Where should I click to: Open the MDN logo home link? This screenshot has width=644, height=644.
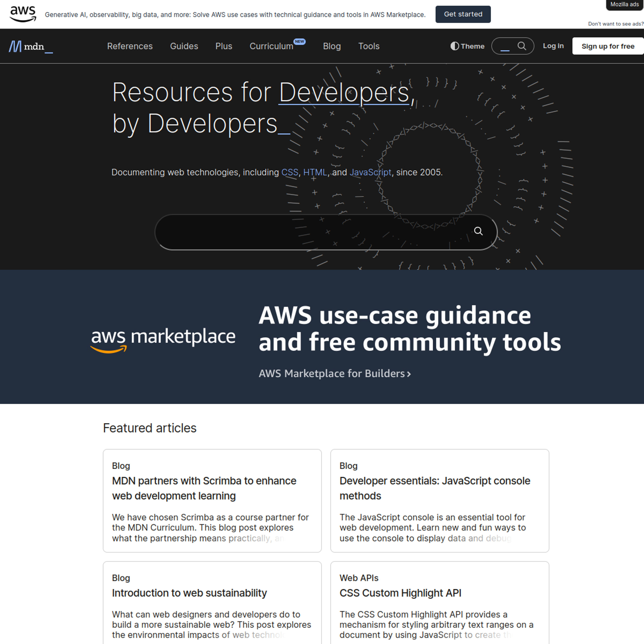[x=31, y=46]
